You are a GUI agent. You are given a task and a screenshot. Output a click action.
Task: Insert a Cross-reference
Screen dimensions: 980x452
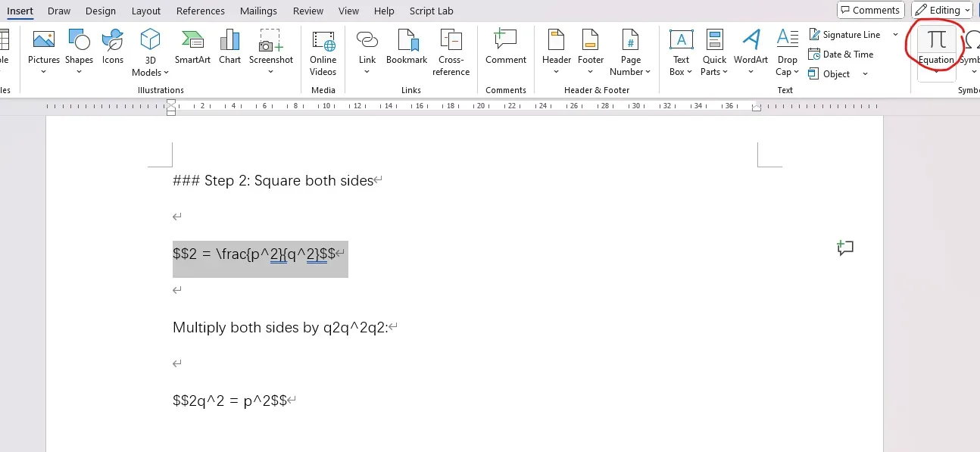(451, 47)
